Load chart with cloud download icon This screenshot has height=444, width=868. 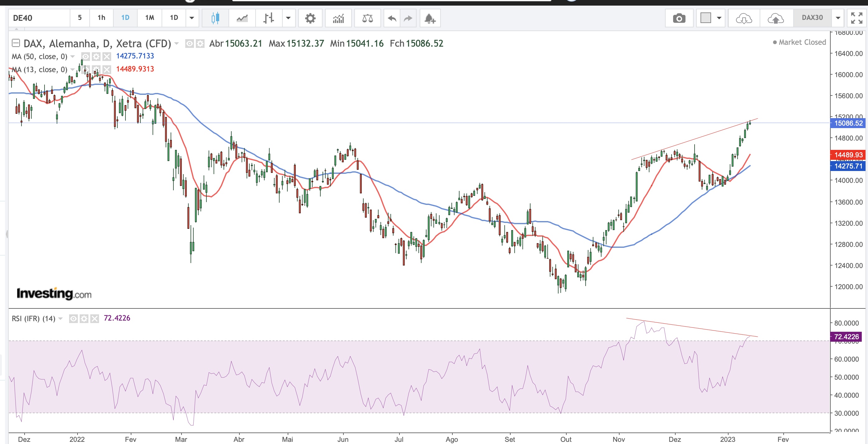(x=744, y=18)
